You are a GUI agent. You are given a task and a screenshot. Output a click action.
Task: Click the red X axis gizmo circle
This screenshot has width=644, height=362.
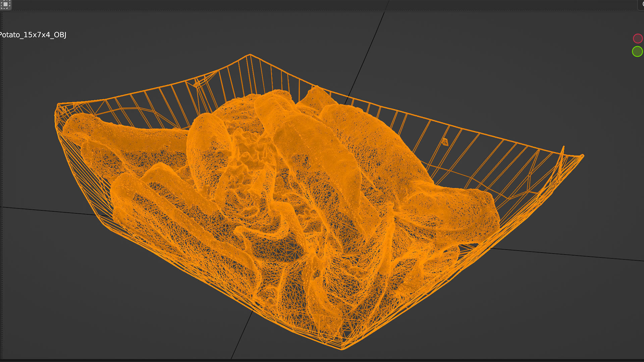[x=637, y=39]
